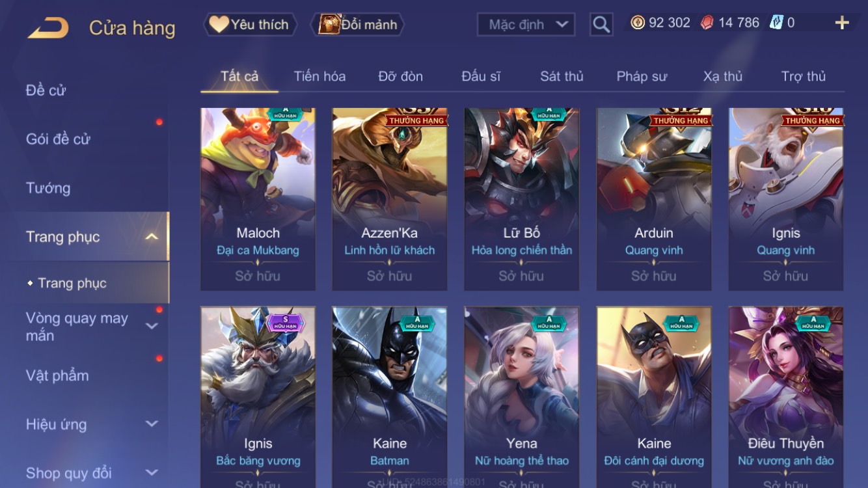
Task: Open the Tướng sidebar menu item
Action: 48,188
